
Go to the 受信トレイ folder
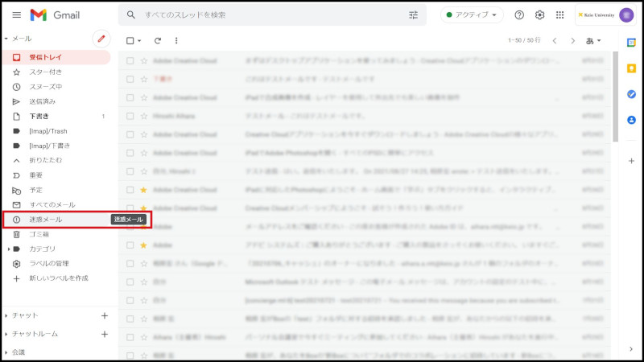[x=48, y=58]
